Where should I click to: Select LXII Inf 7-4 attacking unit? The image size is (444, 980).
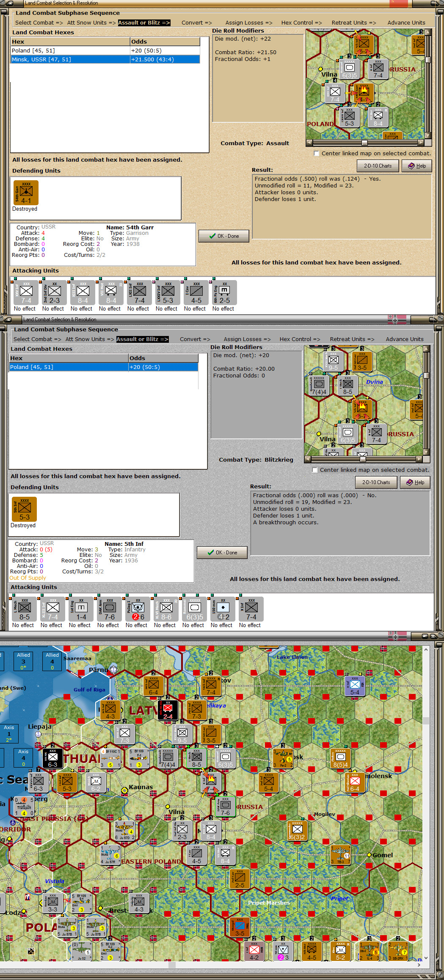(x=140, y=292)
